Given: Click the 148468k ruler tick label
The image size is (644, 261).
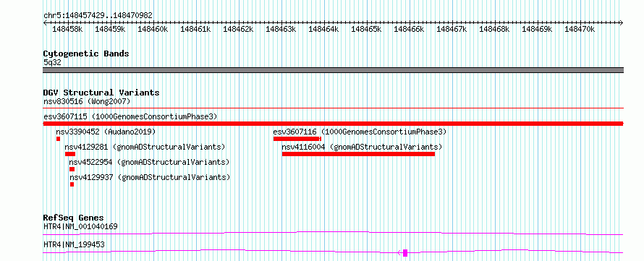Looking at the screenshot, I should point(494,29).
